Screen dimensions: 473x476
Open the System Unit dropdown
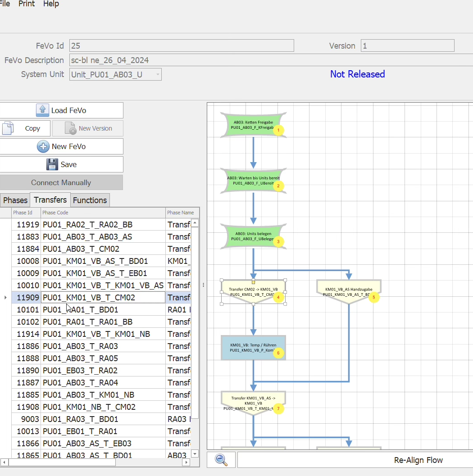158,74
